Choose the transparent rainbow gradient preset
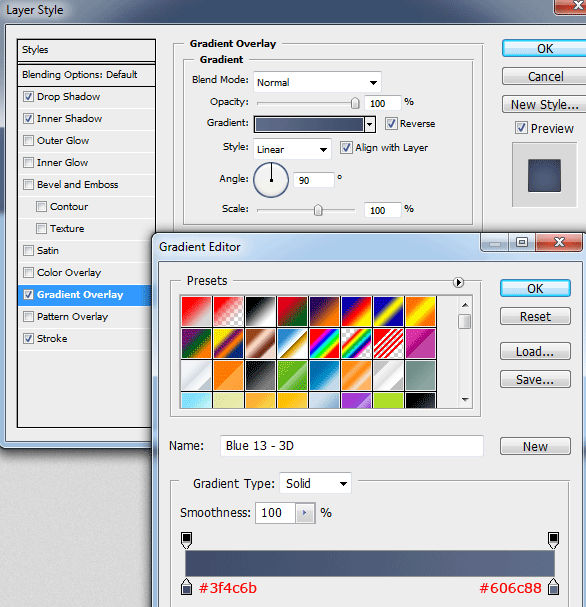The height and width of the screenshot is (607, 586). (356, 343)
